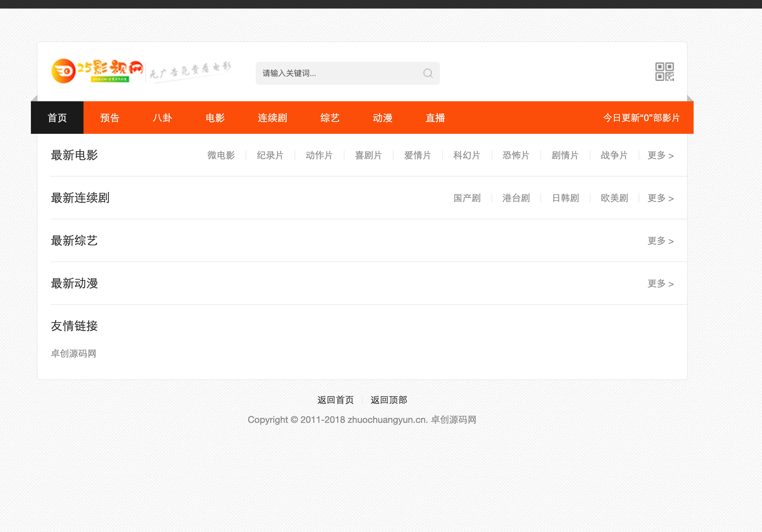
Task: Go to the 首页 nav tab
Action: [57, 118]
